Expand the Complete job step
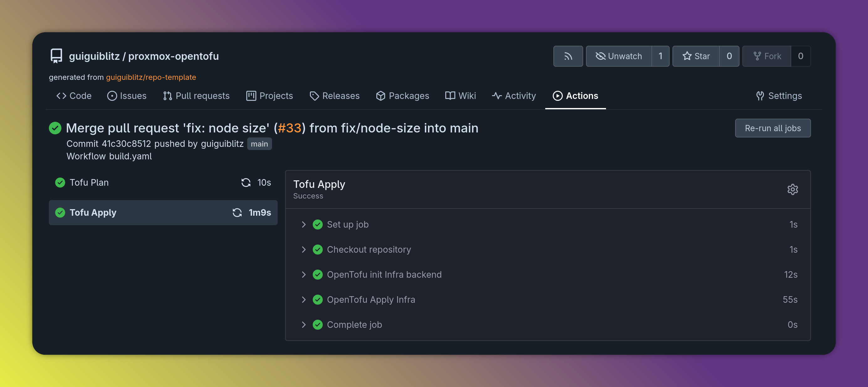 304,325
